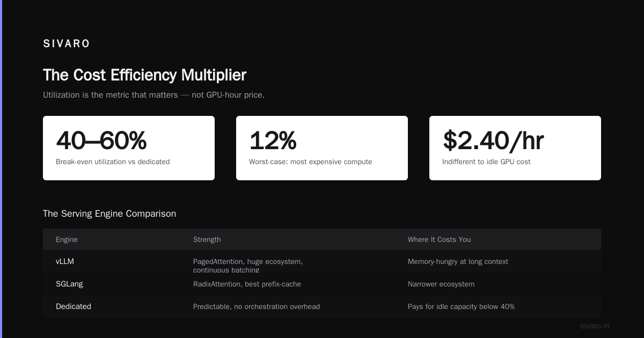Click the 'Where It Costs You' header
The width and height of the screenshot is (644, 338).
[x=439, y=239]
